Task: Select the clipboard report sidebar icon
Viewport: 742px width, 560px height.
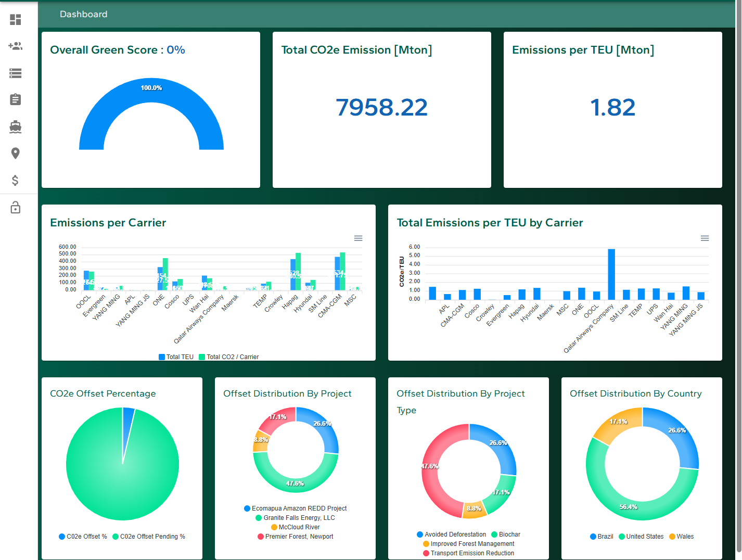Action: click(16, 99)
